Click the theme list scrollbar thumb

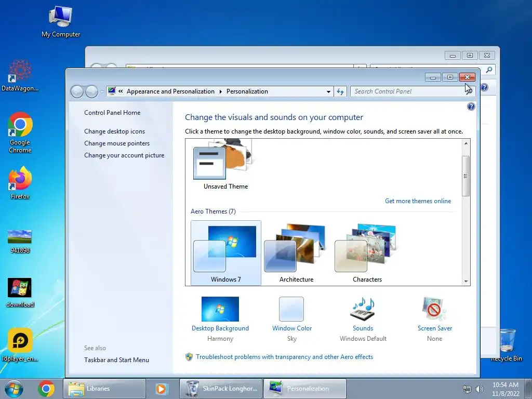466,176
